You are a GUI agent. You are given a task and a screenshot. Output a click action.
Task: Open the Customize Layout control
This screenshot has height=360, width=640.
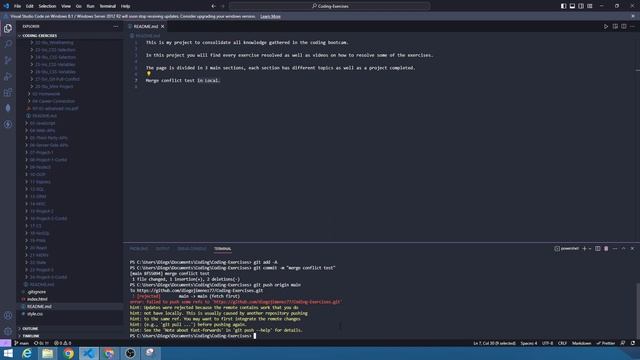coord(590,6)
